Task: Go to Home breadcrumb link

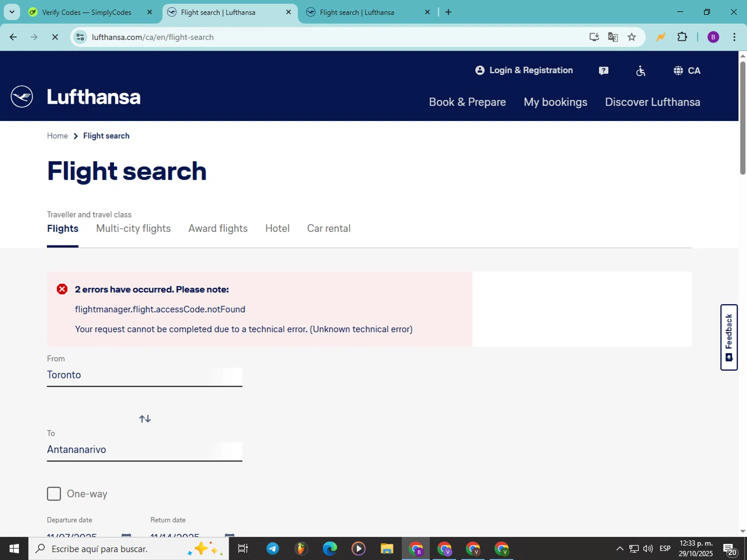Action: pos(57,136)
